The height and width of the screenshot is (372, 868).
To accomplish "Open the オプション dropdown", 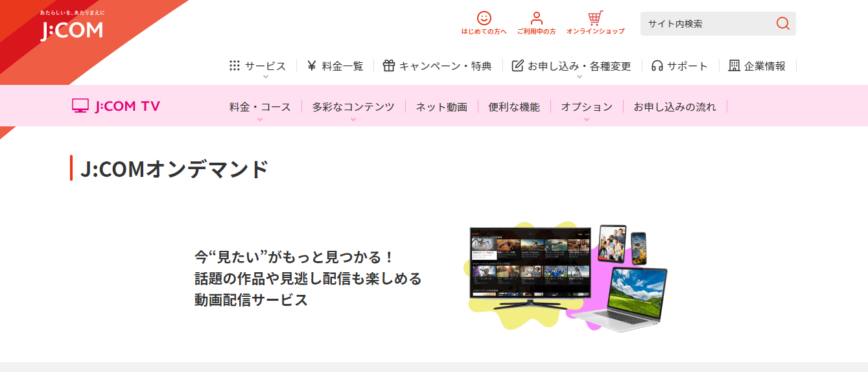I will pos(587,119).
